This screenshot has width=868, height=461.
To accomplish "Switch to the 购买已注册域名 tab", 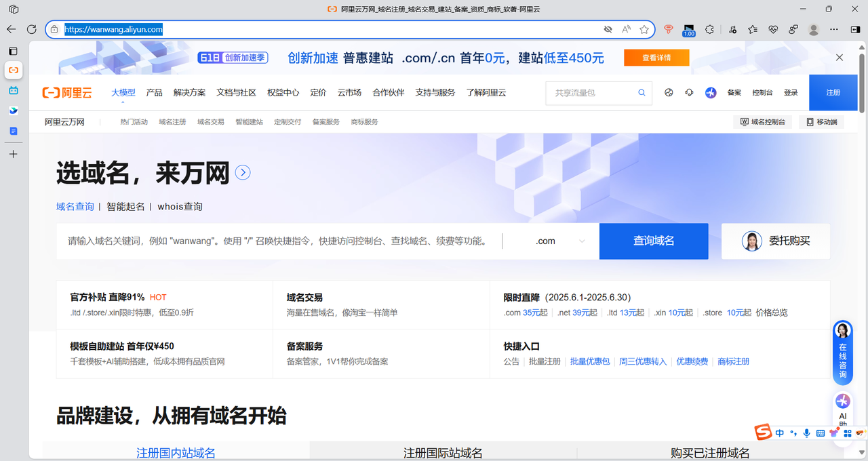I will click(710, 453).
